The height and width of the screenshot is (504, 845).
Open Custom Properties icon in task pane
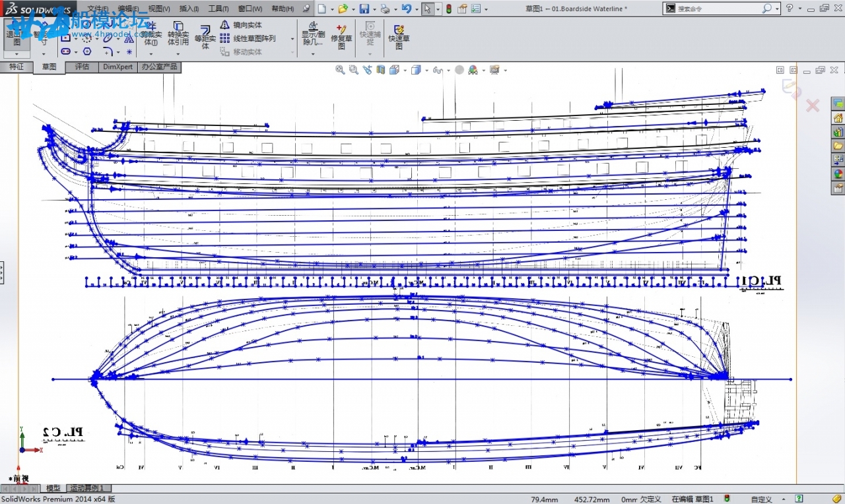(838, 188)
